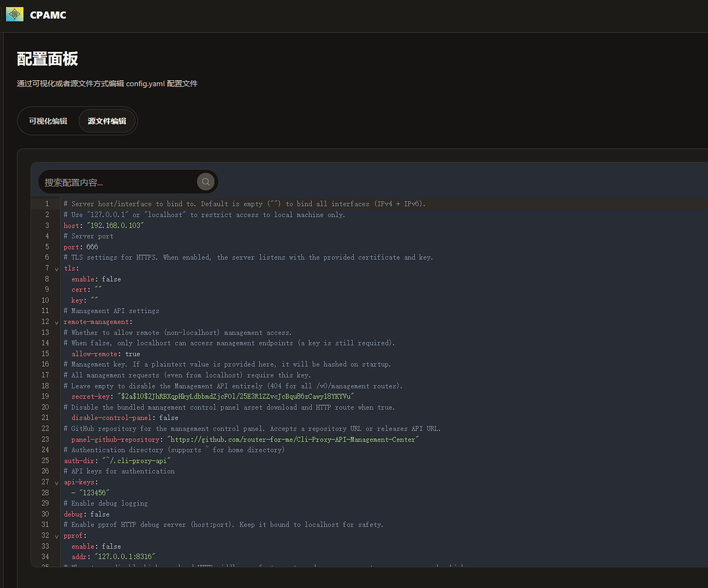The width and height of the screenshot is (708, 588).
Task: Focus the 搜索配置内容 search field
Action: [118, 182]
